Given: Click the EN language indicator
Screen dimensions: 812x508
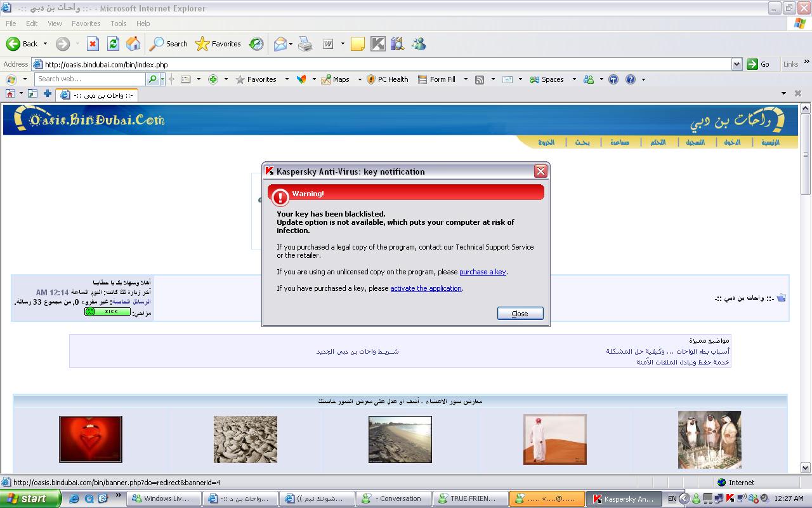Looking at the screenshot, I should [x=672, y=499].
